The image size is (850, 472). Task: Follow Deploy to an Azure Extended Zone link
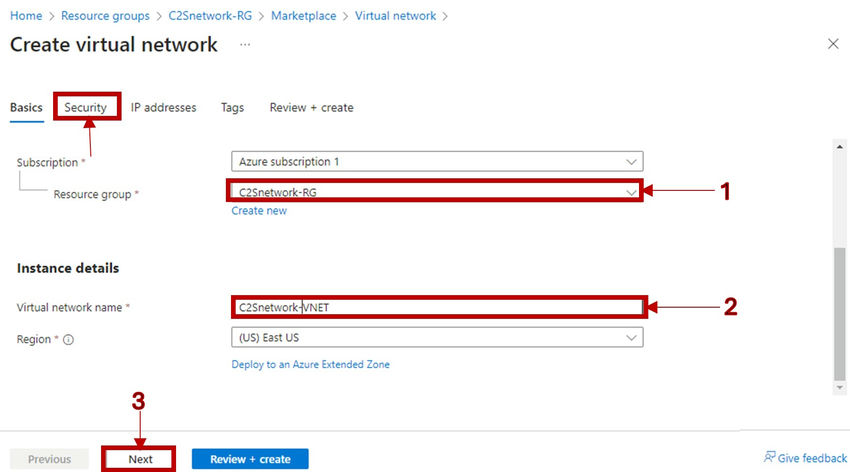pos(310,364)
